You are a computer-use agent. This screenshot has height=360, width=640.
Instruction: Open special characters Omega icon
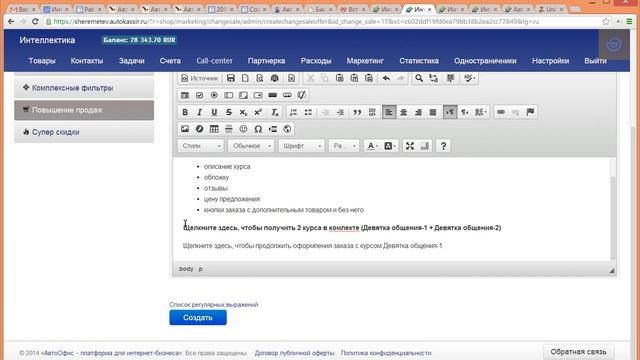point(258,129)
